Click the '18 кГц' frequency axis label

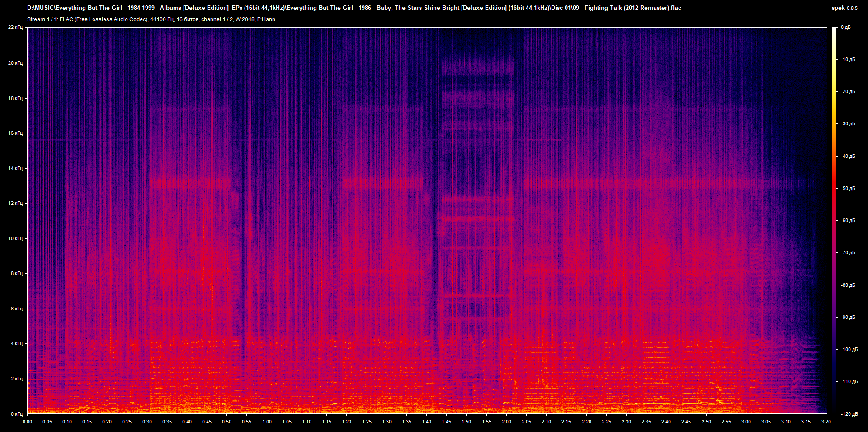coord(15,98)
